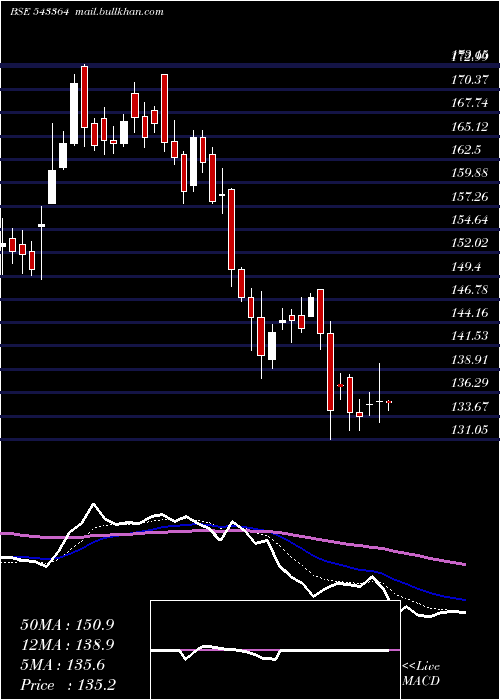Click the BSE 543364 ticker label

click(x=39, y=12)
